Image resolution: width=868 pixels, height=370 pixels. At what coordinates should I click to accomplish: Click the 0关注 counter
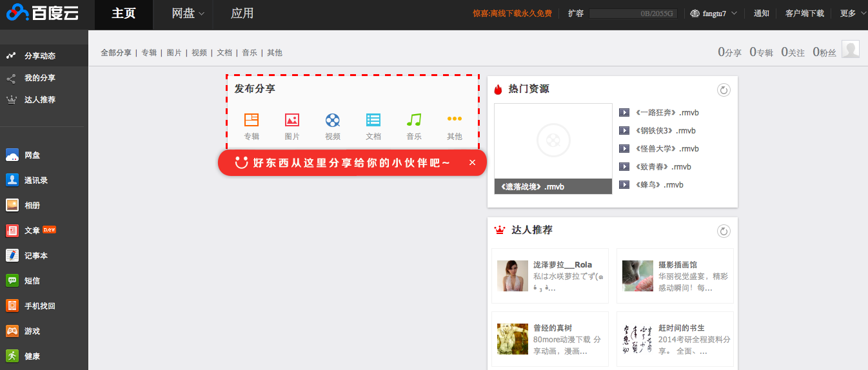(x=793, y=52)
